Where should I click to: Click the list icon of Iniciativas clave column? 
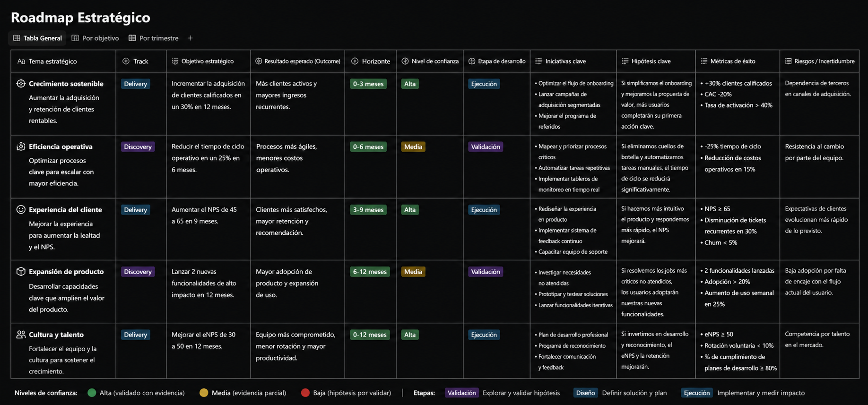click(538, 61)
